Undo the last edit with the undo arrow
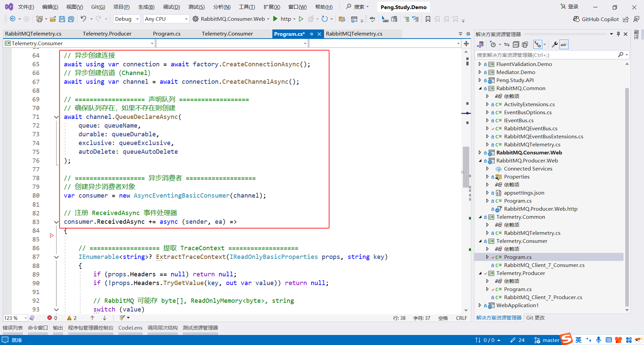 point(84,19)
